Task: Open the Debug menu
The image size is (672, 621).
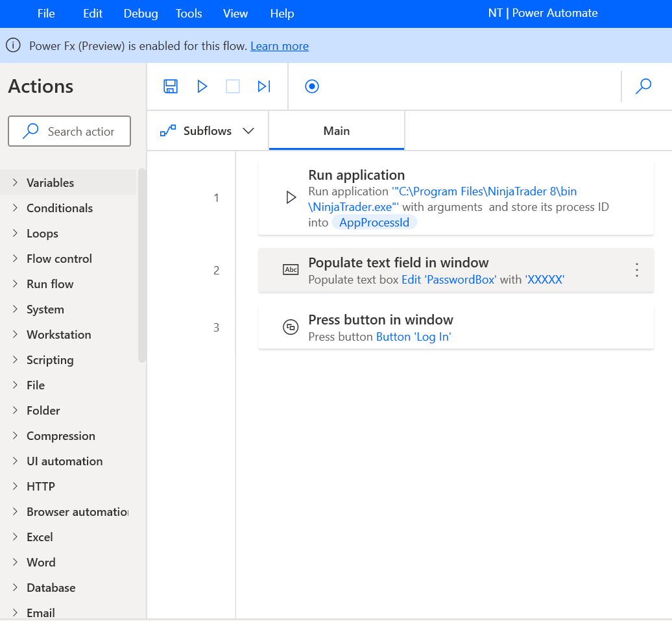Action: pos(141,13)
